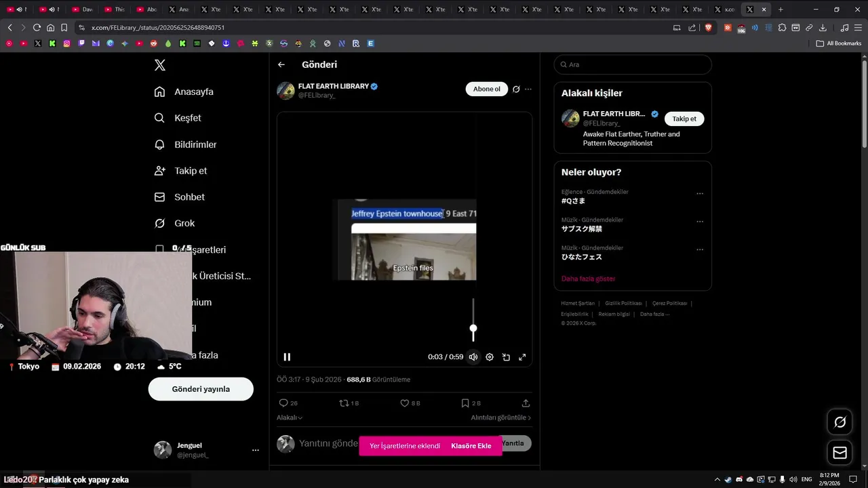Viewport: 868px width, 488px height.
Task: Click the Grok icon on the post header
Action: pos(516,89)
